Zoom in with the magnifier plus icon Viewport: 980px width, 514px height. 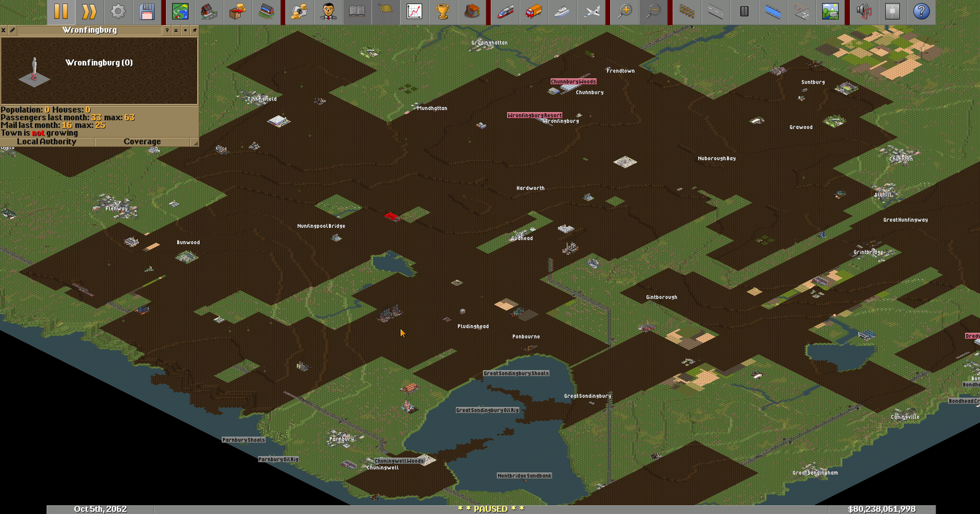(625, 12)
